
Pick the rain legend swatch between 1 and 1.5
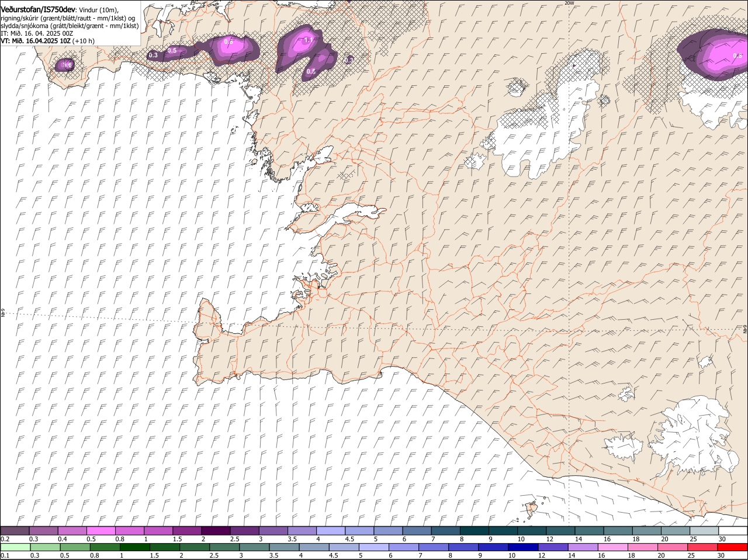(134, 547)
